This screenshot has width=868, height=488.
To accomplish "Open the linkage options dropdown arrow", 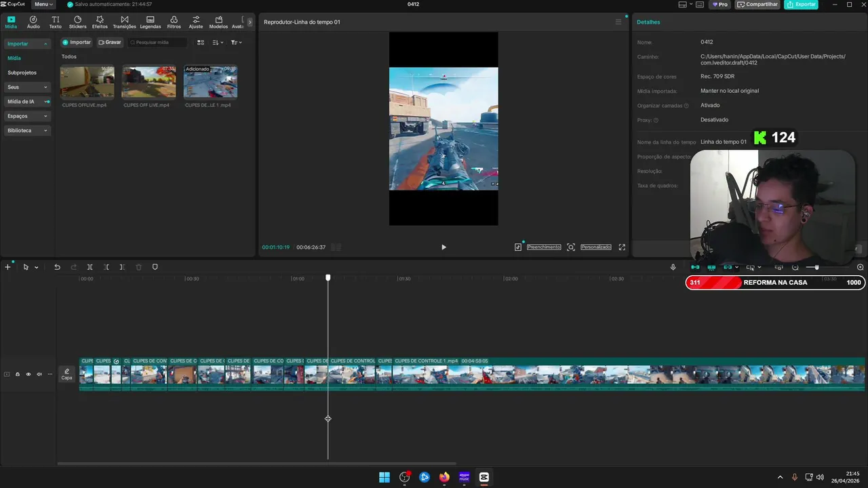I will [736, 267].
